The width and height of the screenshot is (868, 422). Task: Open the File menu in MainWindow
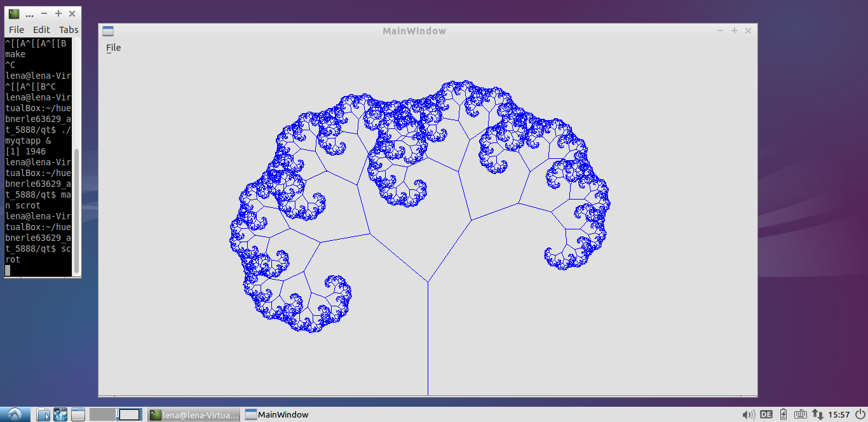pos(113,48)
